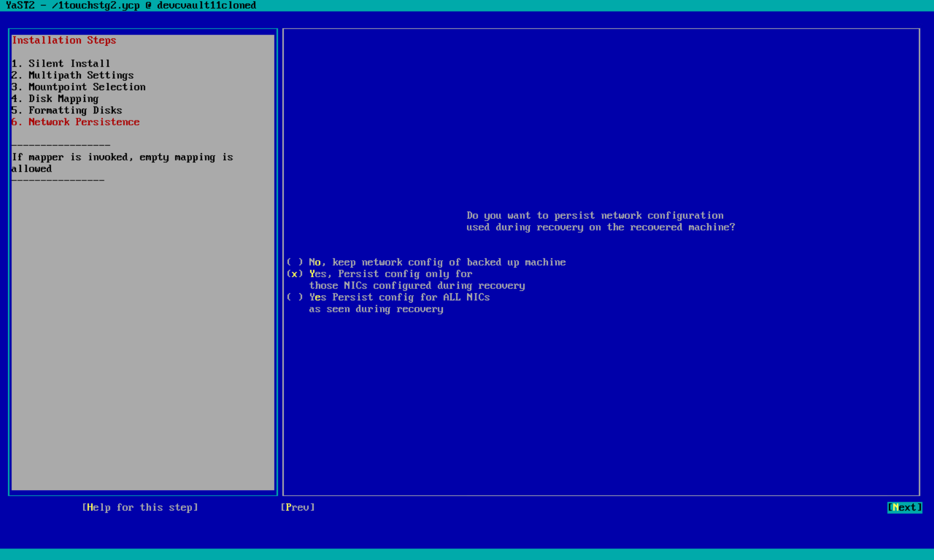Click the 'Do you want to persist network configuration' question
934x560 pixels.
[x=601, y=221]
